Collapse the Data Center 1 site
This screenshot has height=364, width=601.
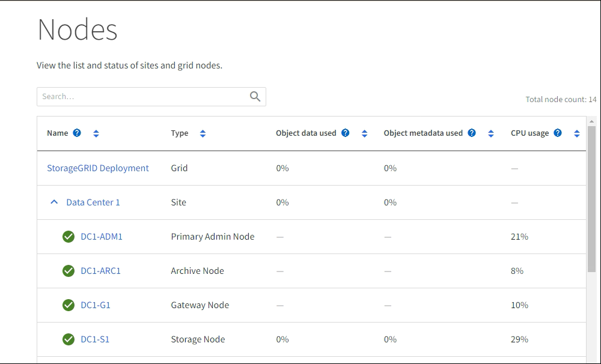54,202
